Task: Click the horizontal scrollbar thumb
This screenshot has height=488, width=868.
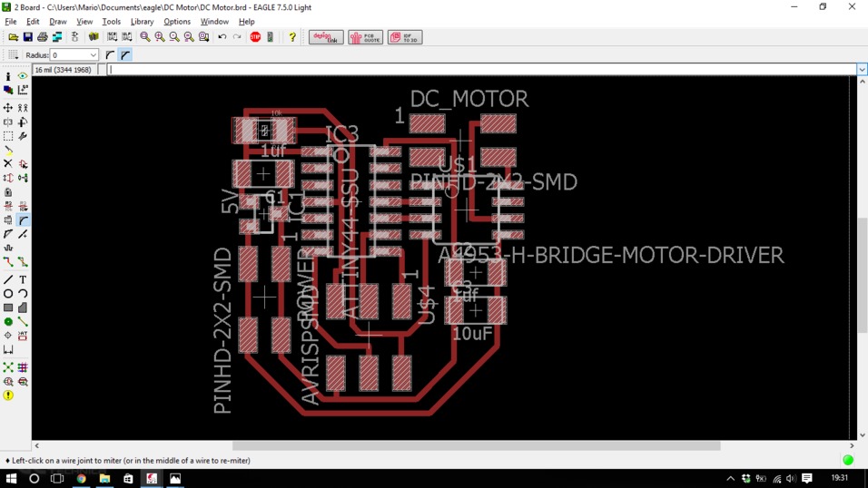Action: click(476, 445)
